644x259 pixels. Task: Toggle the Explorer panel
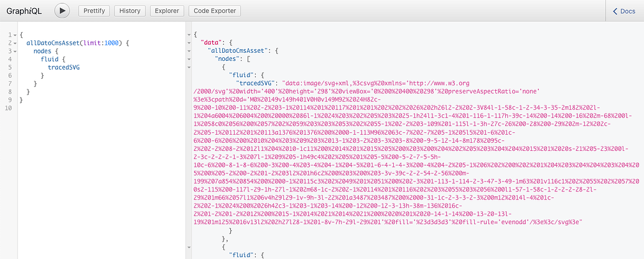point(166,11)
